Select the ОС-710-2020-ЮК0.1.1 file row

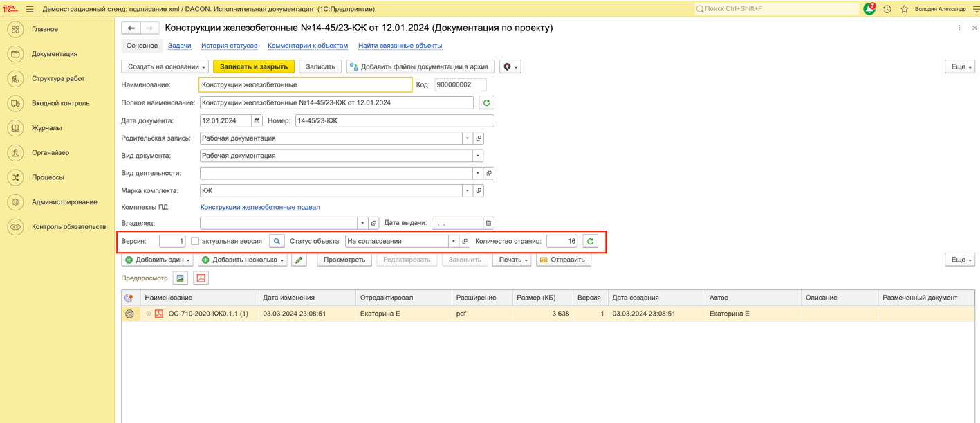[x=208, y=314]
